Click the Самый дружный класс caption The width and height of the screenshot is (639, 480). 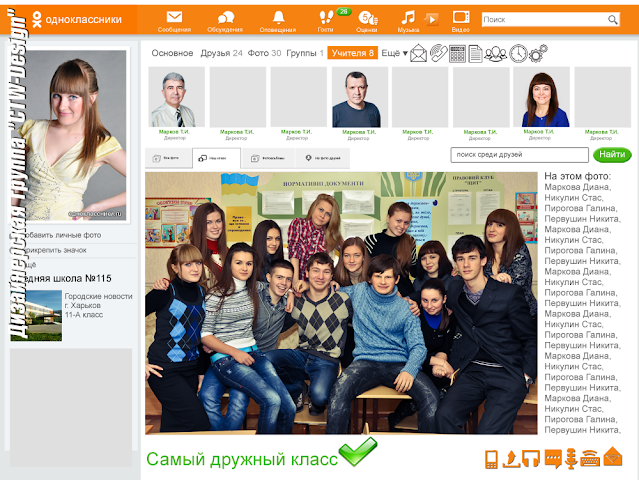point(242,459)
